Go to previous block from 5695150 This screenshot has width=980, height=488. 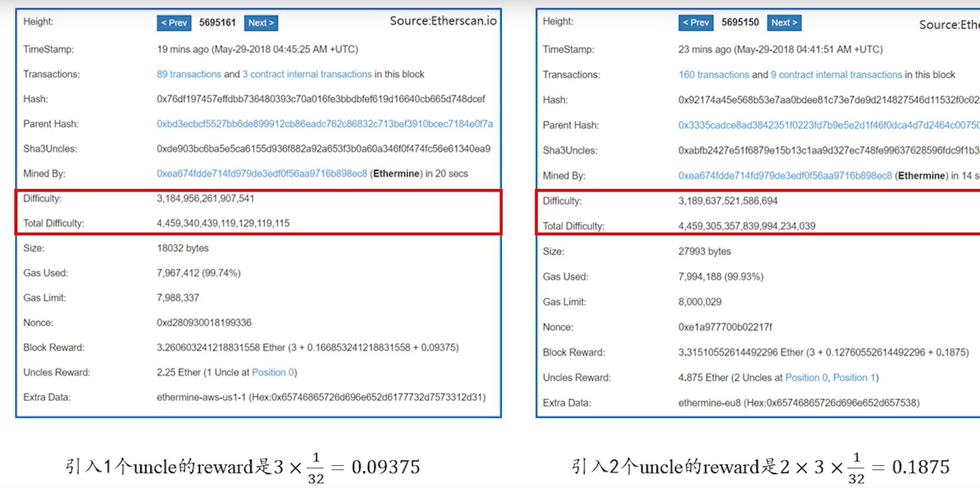click(x=696, y=22)
